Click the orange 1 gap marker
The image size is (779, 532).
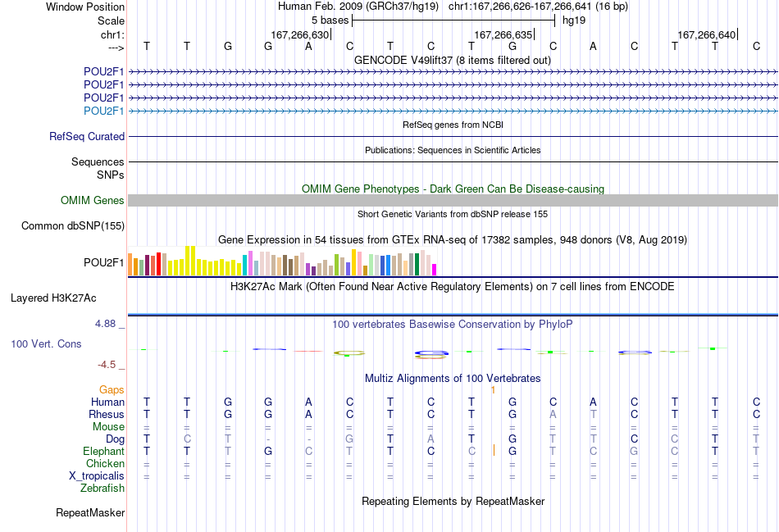[x=493, y=390]
